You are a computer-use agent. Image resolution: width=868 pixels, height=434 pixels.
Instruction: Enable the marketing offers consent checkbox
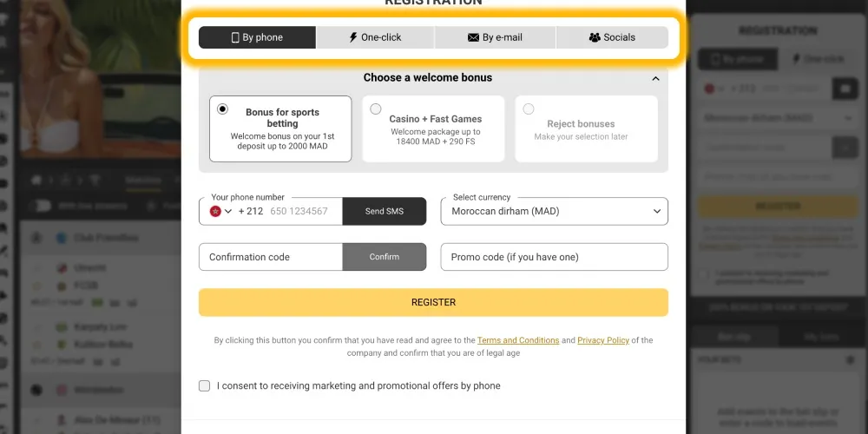pos(205,385)
